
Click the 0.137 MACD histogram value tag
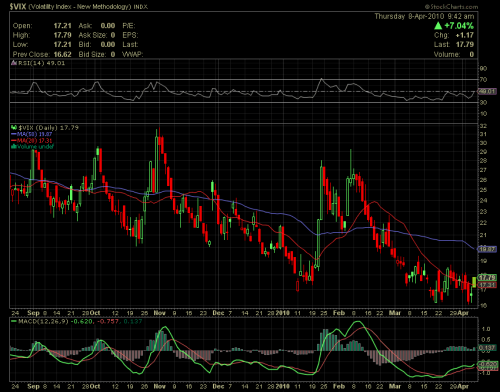[487, 348]
